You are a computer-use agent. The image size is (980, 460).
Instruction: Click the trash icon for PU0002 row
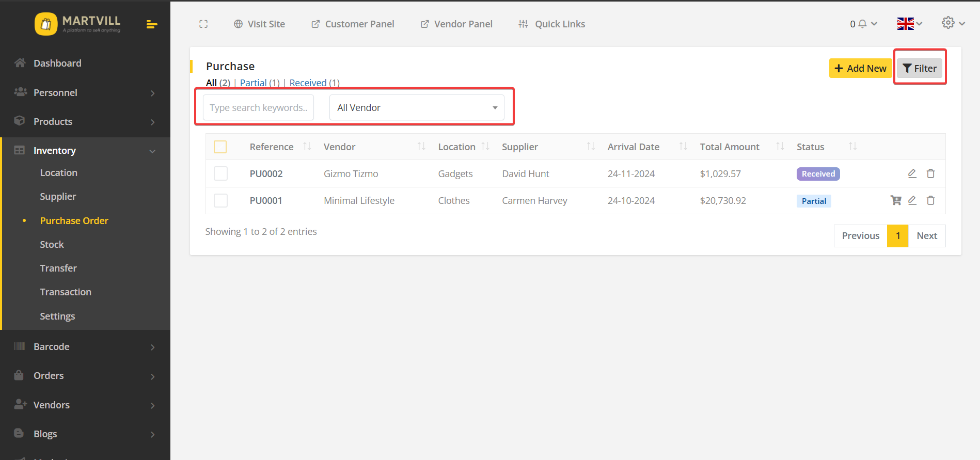930,173
